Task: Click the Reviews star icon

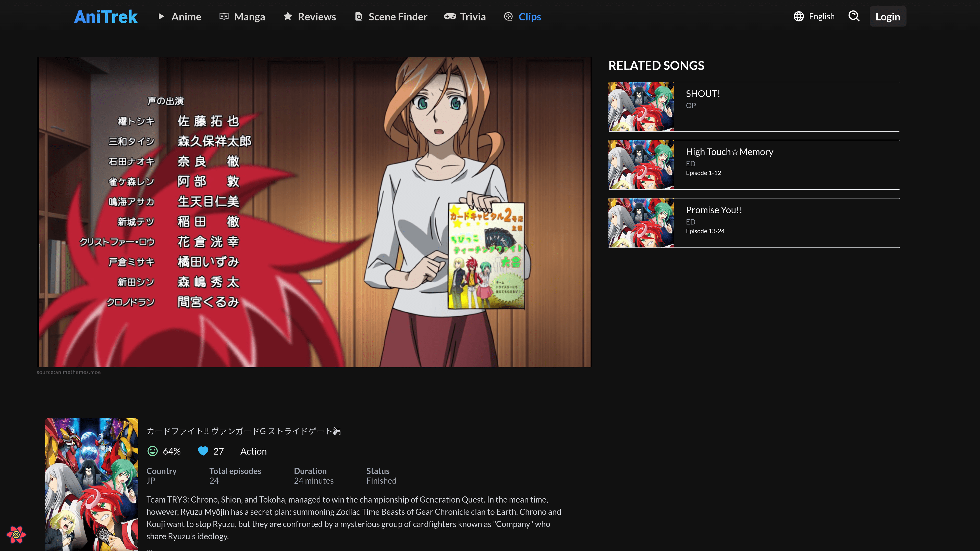Action: [x=288, y=16]
